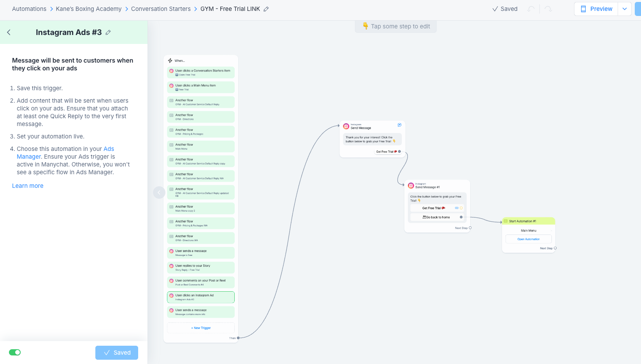Open the Learn more link
The image size is (641, 364).
pos(28,186)
